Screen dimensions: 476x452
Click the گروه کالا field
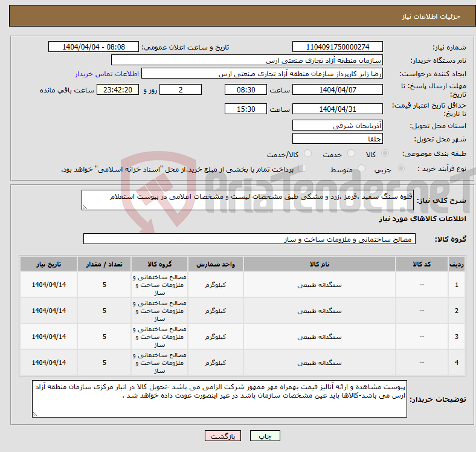click(x=249, y=239)
